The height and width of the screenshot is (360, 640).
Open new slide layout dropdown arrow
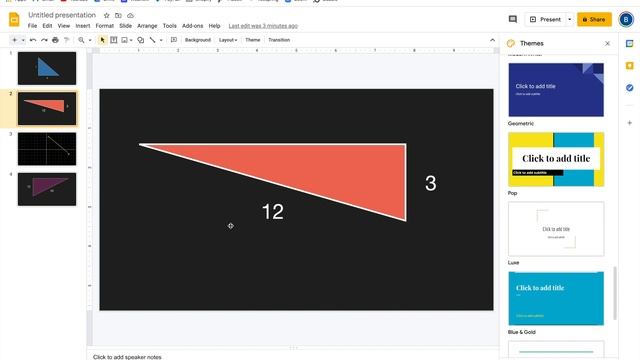(23, 40)
